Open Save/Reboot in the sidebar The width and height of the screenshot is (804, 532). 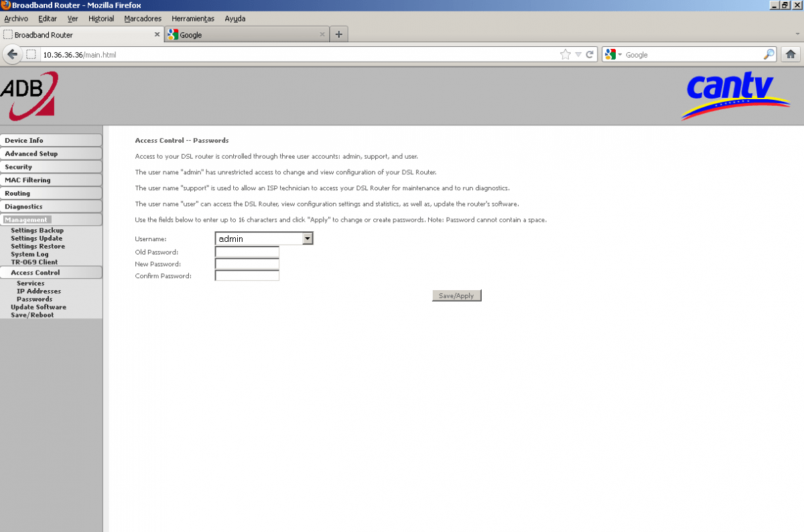point(32,315)
